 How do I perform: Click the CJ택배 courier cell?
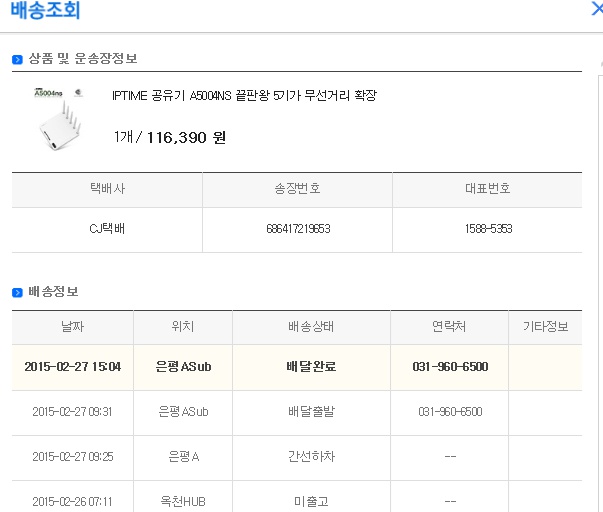click(107, 229)
